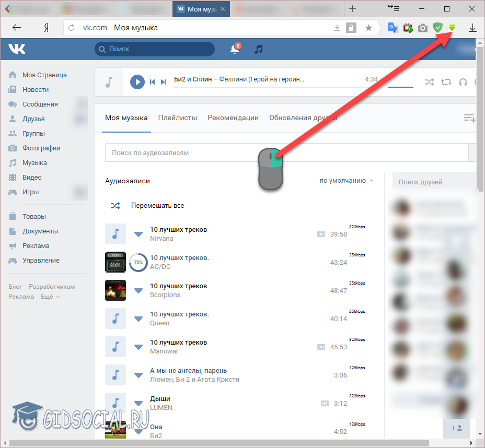Click the VK logo
This screenshot has width=485, height=448.
(17, 49)
